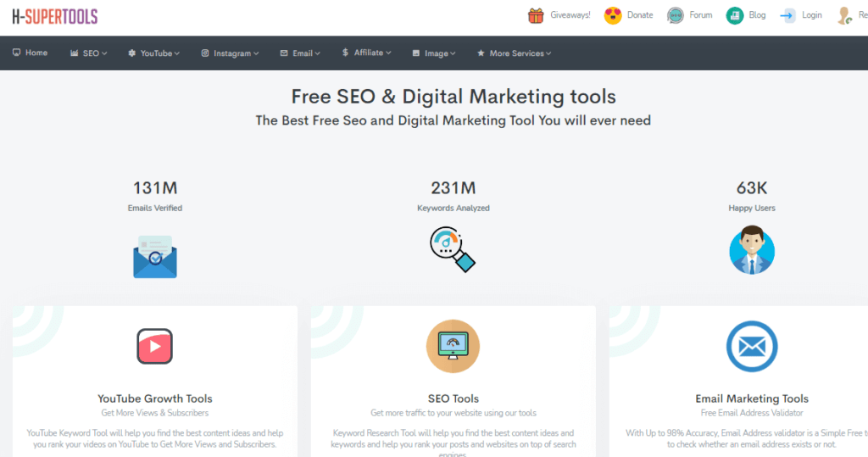The height and width of the screenshot is (457, 868).
Task: Click the Giveaways gift box icon
Action: click(x=536, y=15)
